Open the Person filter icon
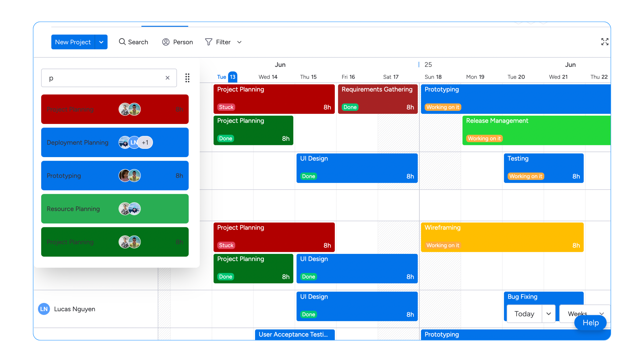 (x=166, y=42)
